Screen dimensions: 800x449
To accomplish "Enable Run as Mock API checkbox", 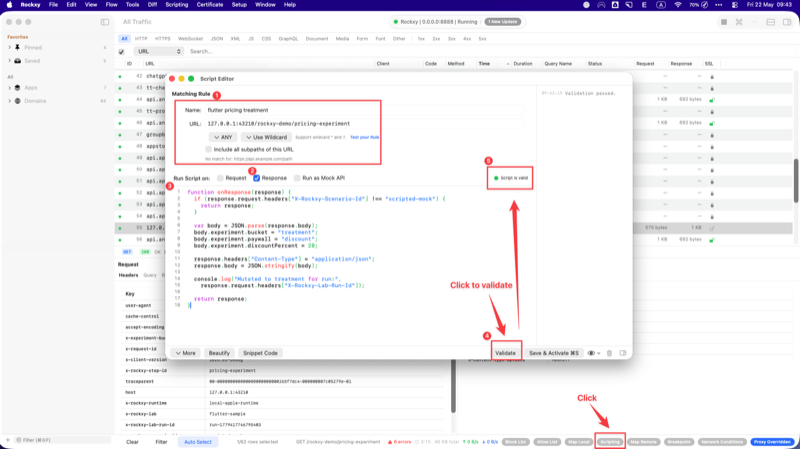I will click(297, 178).
